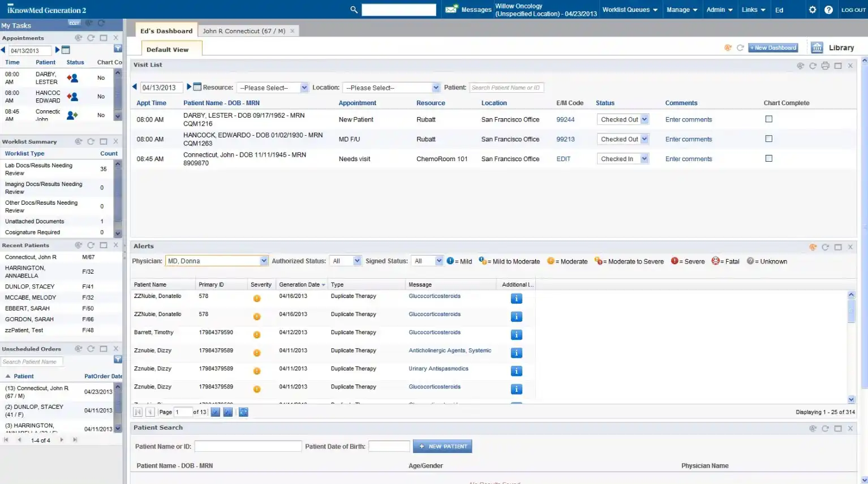Screen dimensions: 868x484
Task: Open additional info for Barrett, Timothy alert
Action: 515,335
